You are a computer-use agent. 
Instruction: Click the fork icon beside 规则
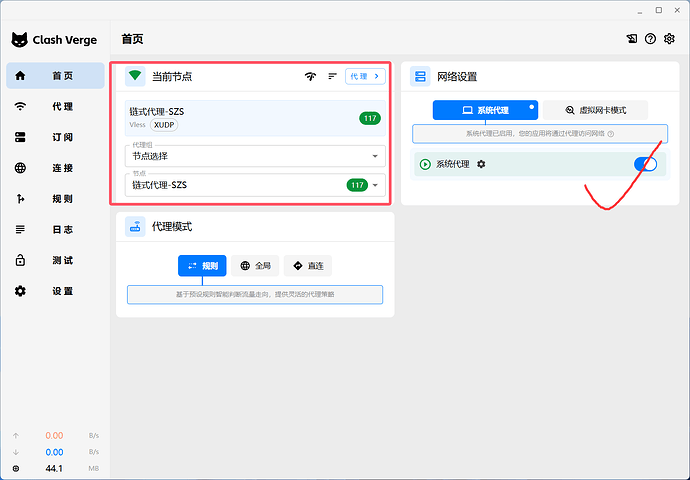pyautogui.click(x=20, y=199)
